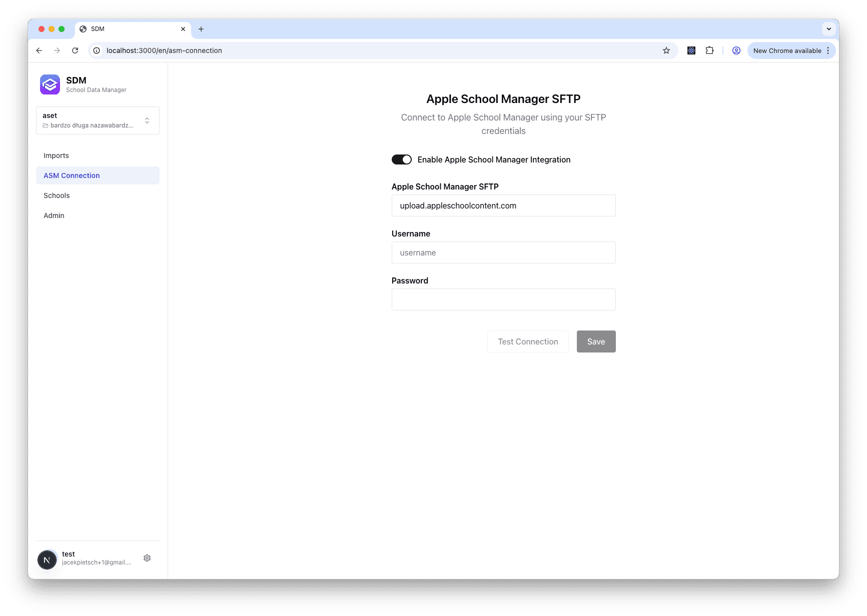This screenshot has height=616, width=867.
Task: Click the test user name
Action: [69, 554]
